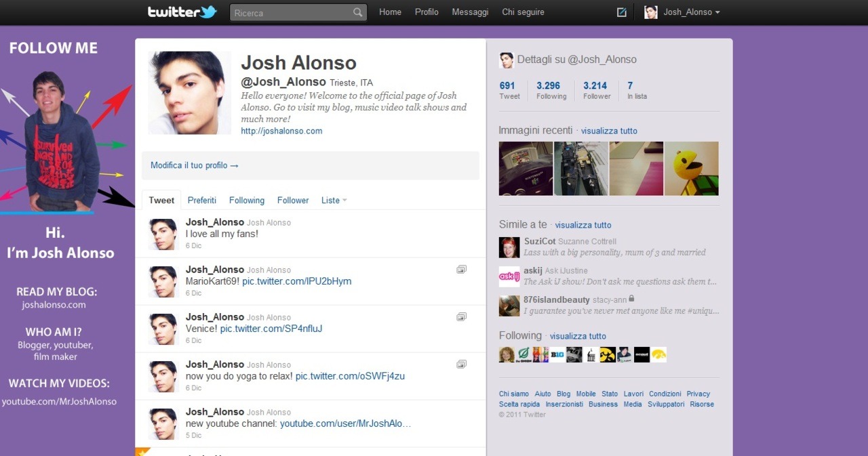Go to Home in top navigation

pos(390,12)
